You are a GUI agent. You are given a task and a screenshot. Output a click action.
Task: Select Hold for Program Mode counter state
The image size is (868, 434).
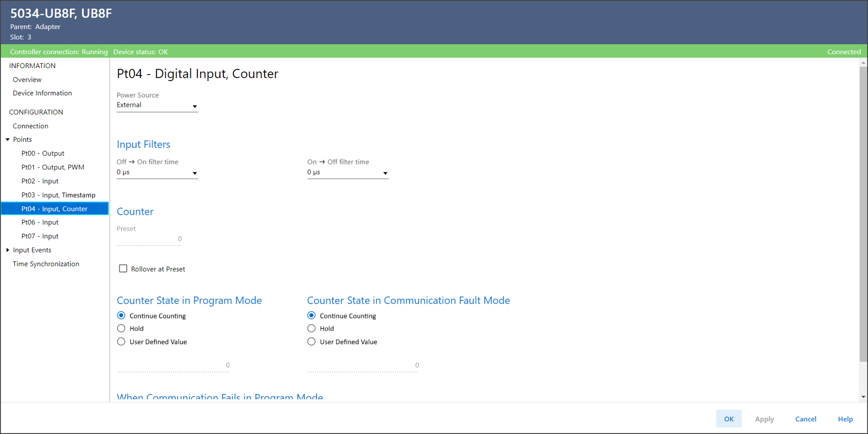point(121,329)
